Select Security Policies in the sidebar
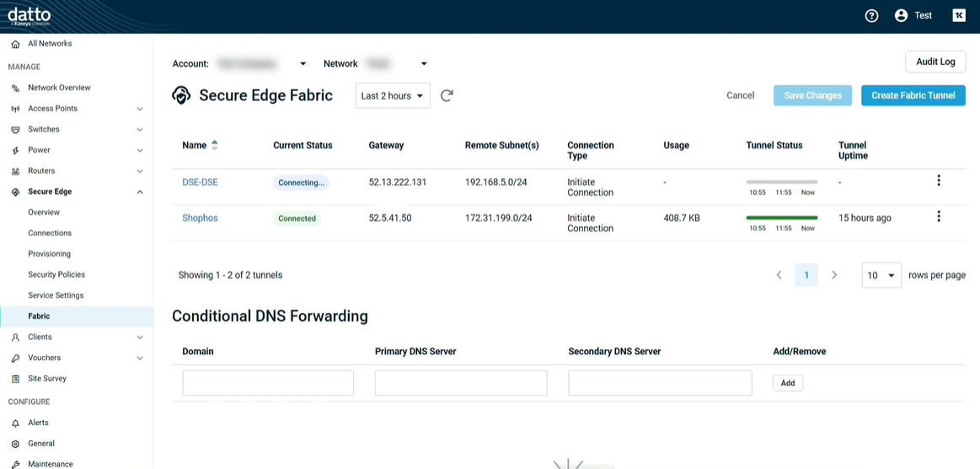Image resolution: width=980 pixels, height=469 pixels. click(x=56, y=275)
